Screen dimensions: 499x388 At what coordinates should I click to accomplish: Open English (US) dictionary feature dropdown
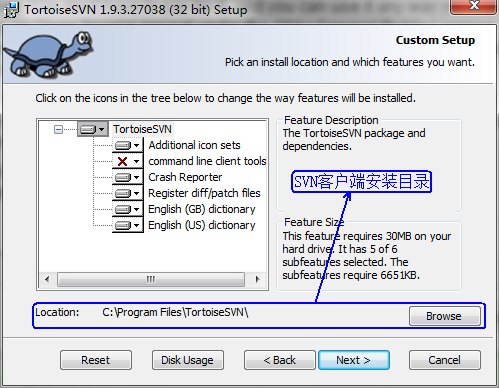(128, 225)
